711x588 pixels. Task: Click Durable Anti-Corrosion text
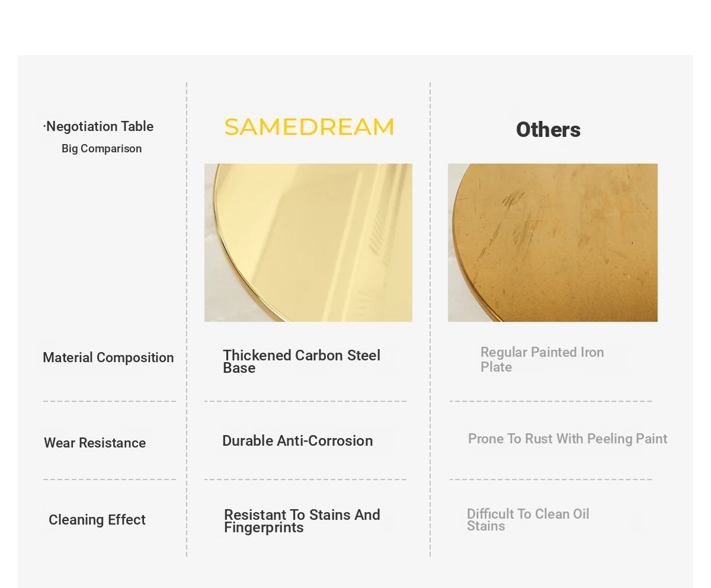click(297, 440)
